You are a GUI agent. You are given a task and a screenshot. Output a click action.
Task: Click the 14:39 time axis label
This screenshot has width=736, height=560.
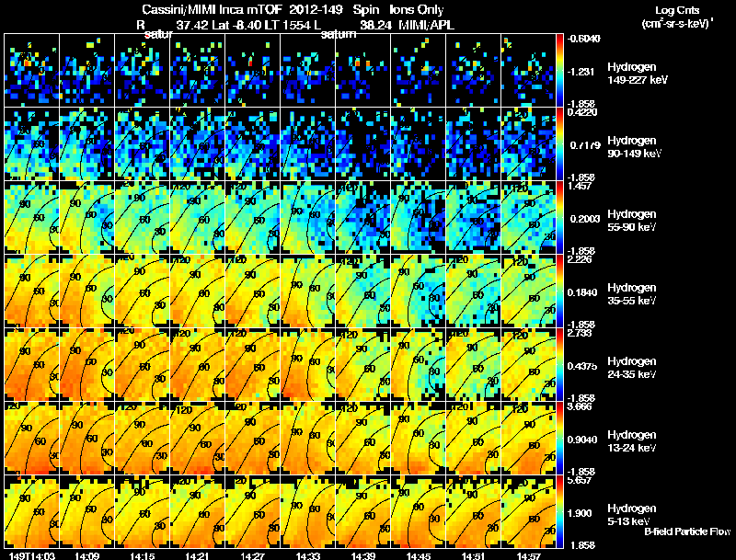(363, 555)
